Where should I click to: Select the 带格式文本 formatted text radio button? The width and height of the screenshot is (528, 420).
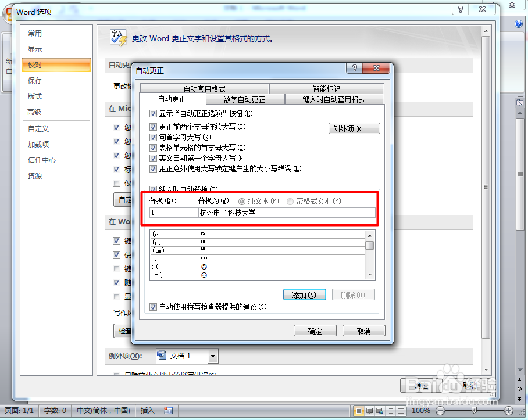click(x=290, y=202)
